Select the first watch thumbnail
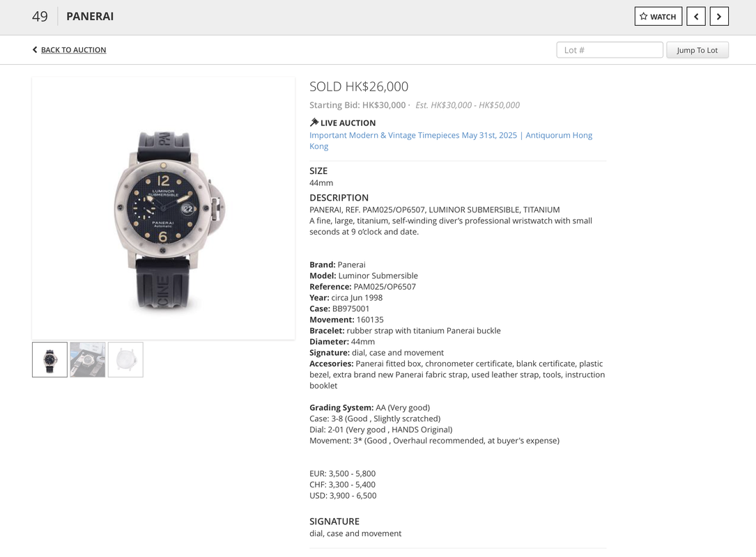756x557 pixels. pyautogui.click(x=49, y=359)
